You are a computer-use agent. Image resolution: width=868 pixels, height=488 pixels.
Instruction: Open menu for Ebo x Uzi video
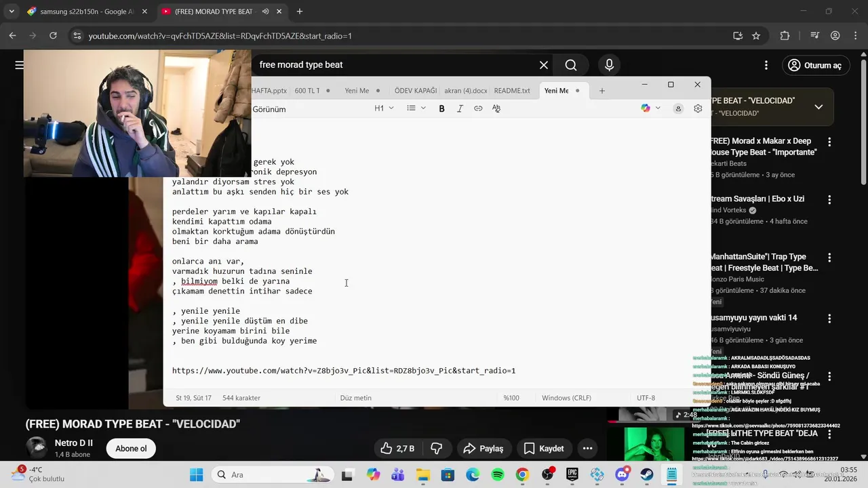click(829, 200)
